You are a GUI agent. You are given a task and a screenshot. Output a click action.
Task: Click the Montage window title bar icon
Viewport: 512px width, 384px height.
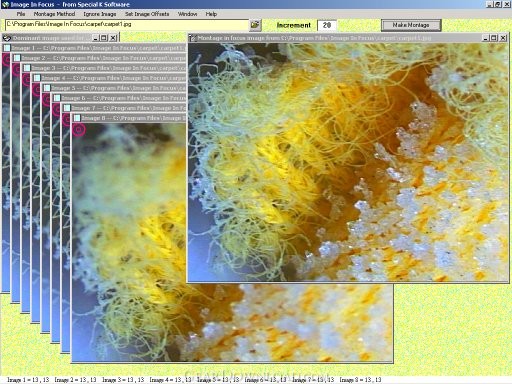(x=192, y=38)
